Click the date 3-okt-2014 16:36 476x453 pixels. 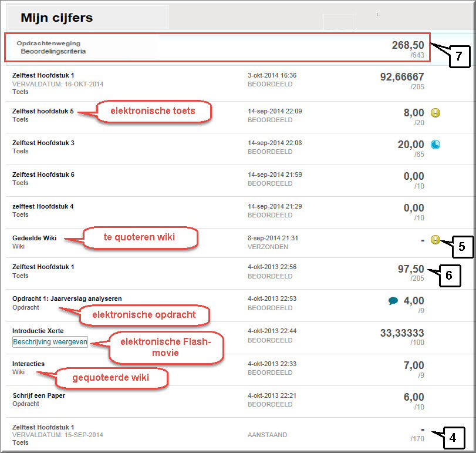(x=272, y=75)
